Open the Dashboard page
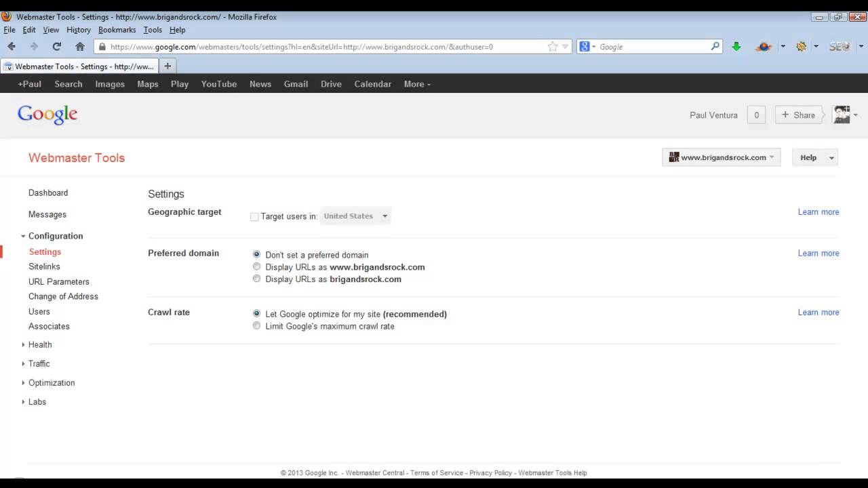This screenshot has height=488, width=868. [x=48, y=193]
